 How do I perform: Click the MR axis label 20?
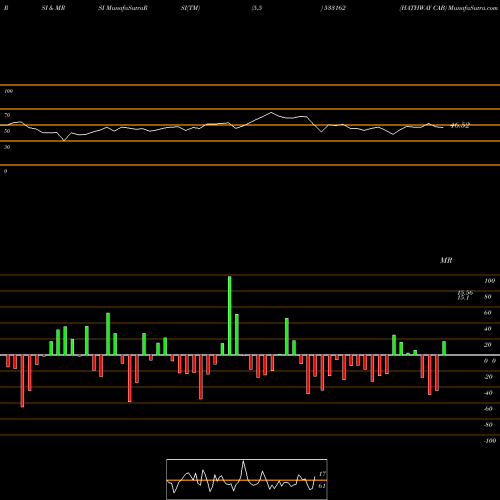tap(488, 345)
